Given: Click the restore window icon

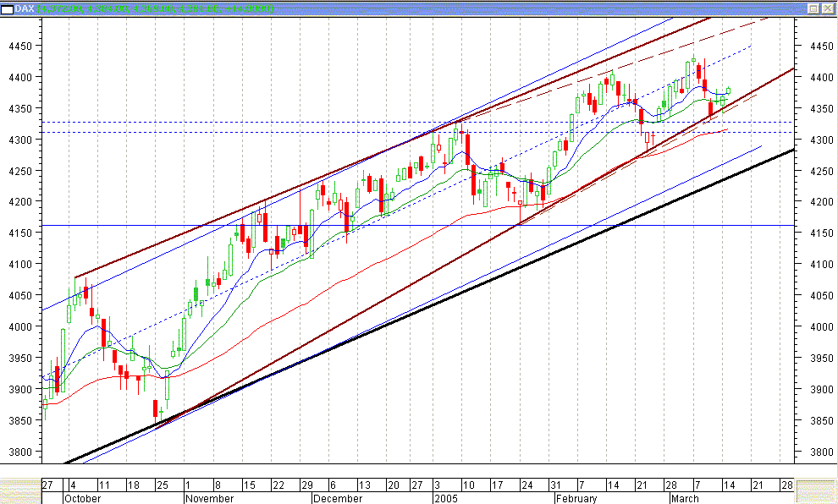Looking at the screenshot, I should click(x=813, y=7).
